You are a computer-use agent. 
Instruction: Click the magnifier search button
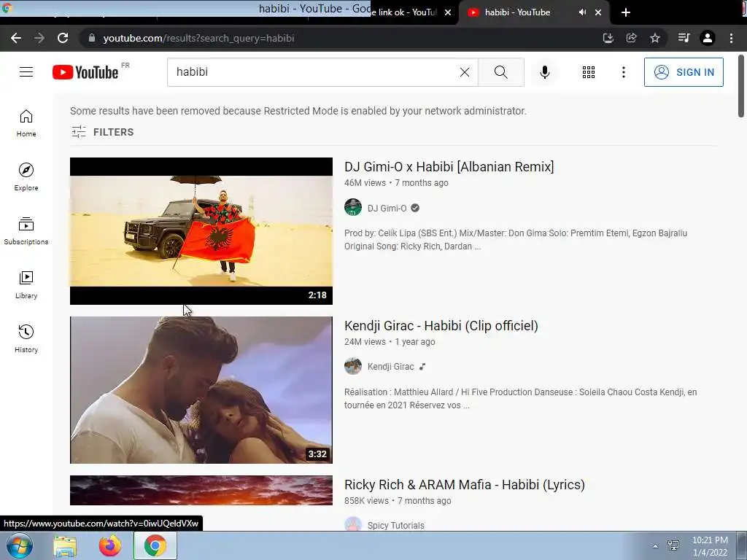[500, 72]
